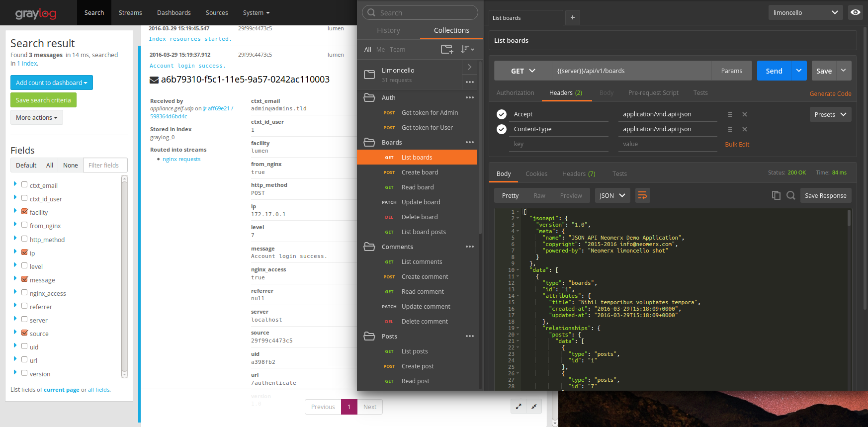Expand the ctxt_id_user field arrow
Viewport: 868px width, 427px height.
pyautogui.click(x=15, y=198)
